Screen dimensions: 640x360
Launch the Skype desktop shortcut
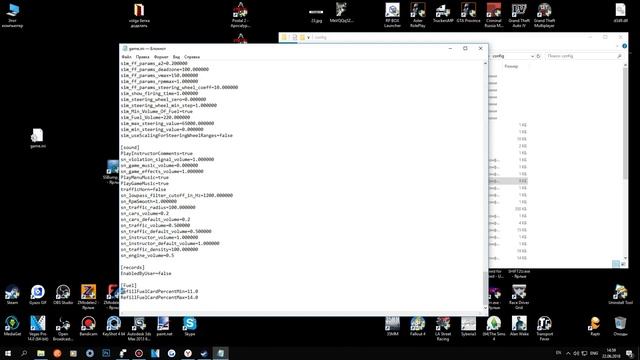pos(189,326)
